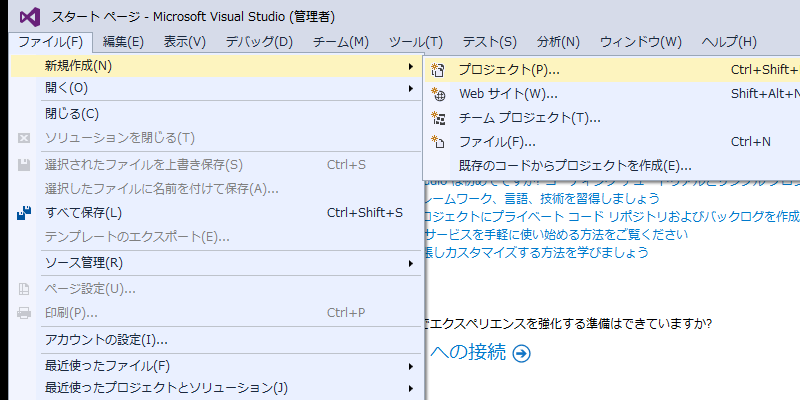Choose 既存のコードからプロジェクトを作成(E)...
Image resolution: width=800 pixels, height=400 pixels.
point(612,165)
